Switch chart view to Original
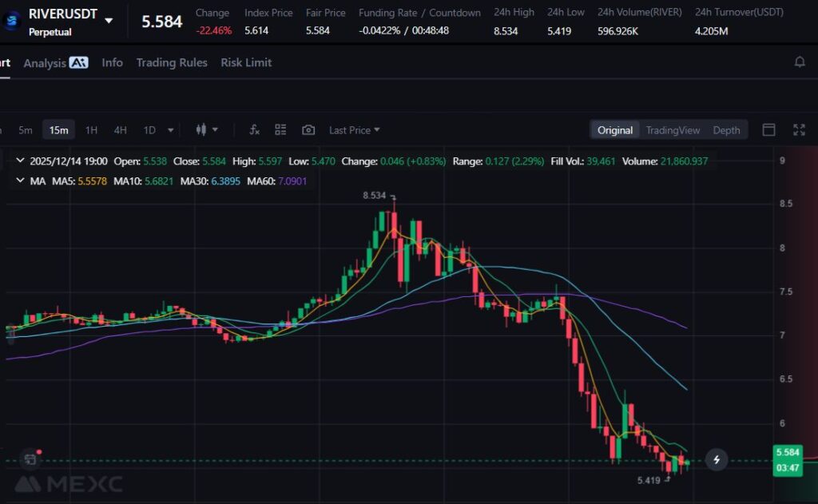Viewport: 818px width, 504px height. (615, 130)
